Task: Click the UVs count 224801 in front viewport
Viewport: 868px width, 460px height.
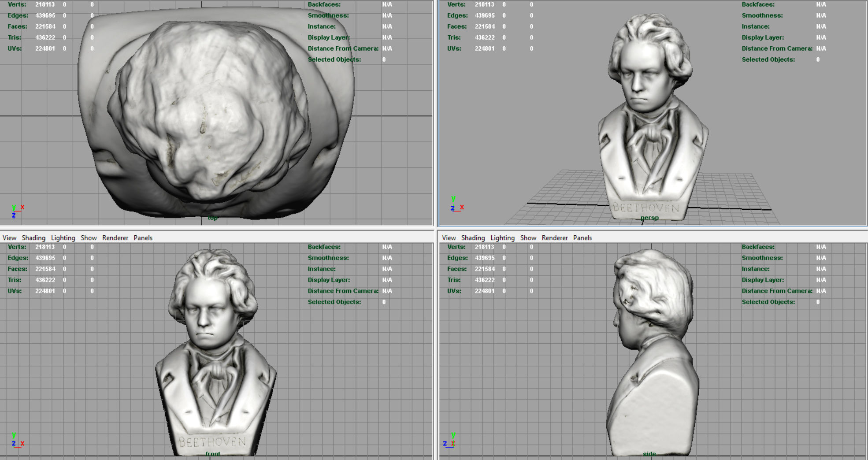Action: click(x=45, y=291)
